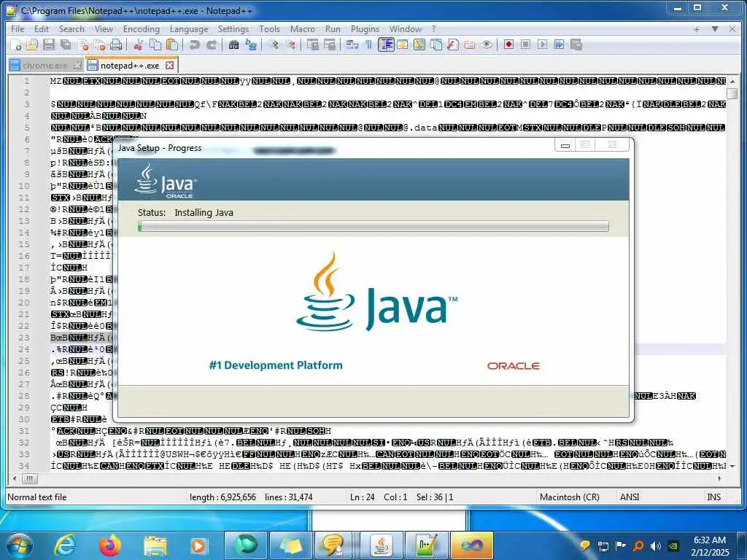Toggle Show All Characters pilcrow icon
This screenshot has width=747, height=560.
click(x=368, y=44)
